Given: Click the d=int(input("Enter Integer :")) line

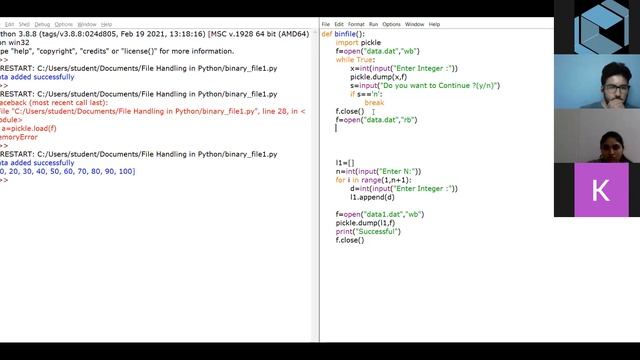Looking at the screenshot, I should [404, 189].
